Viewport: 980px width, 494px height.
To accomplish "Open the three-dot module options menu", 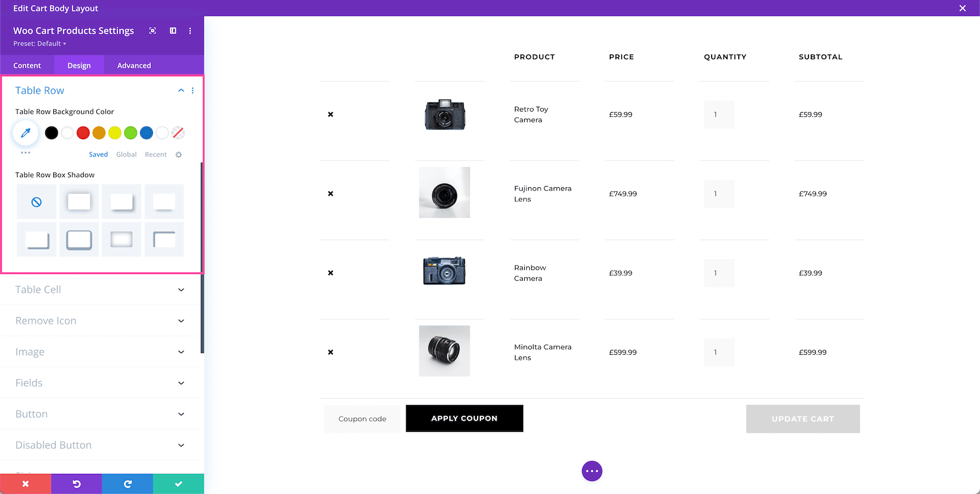I will tap(190, 31).
